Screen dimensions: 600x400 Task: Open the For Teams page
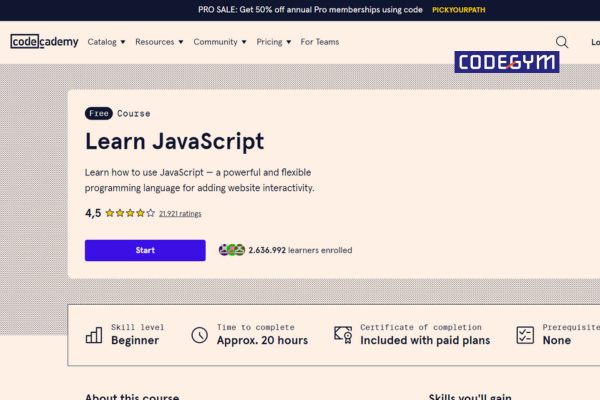(320, 42)
